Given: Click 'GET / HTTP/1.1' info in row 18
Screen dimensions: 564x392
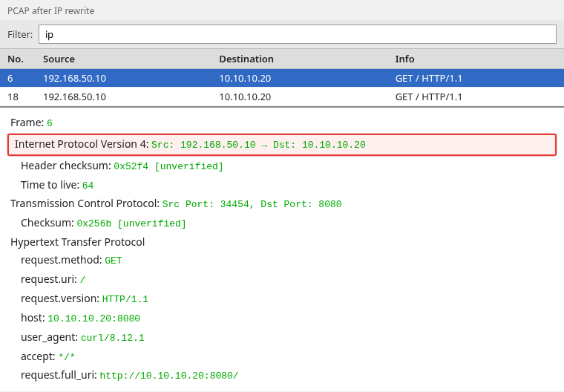Looking at the screenshot, I should [428, 97].
